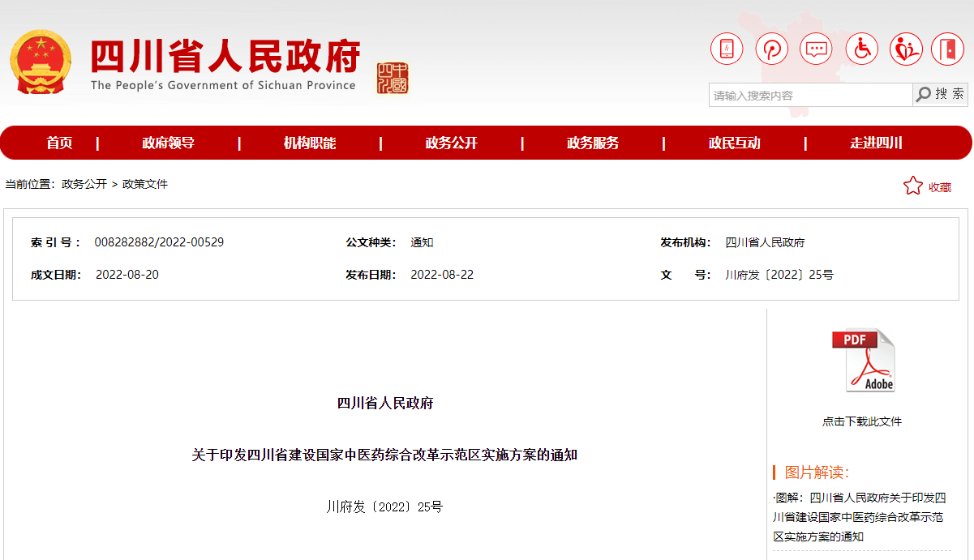Click the 政务公开 breadcrumb link
This screenshot has height=560, width=974.
(84, 184)
